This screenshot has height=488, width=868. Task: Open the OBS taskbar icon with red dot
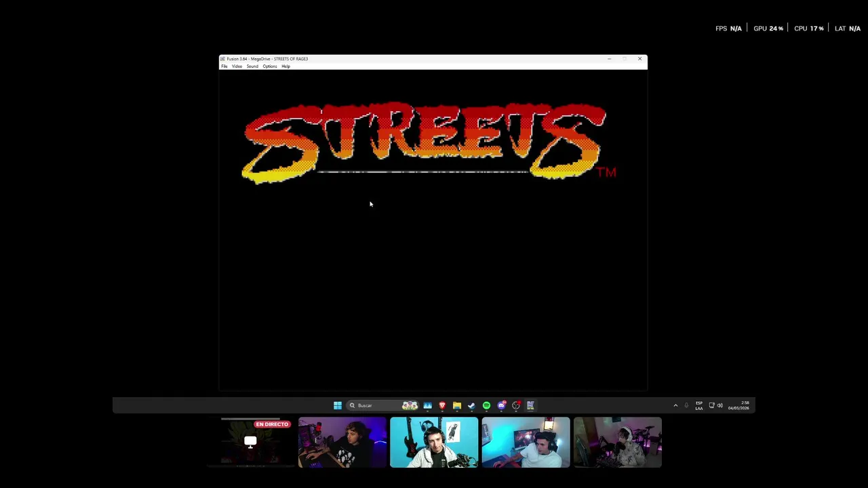tap(516, 405)
